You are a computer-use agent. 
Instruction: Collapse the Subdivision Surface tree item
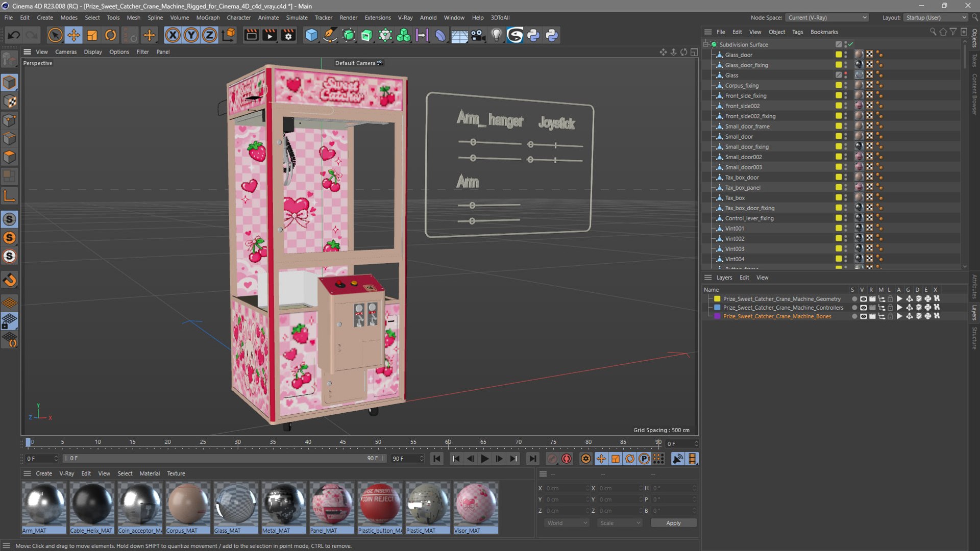[x=706, y=44]
